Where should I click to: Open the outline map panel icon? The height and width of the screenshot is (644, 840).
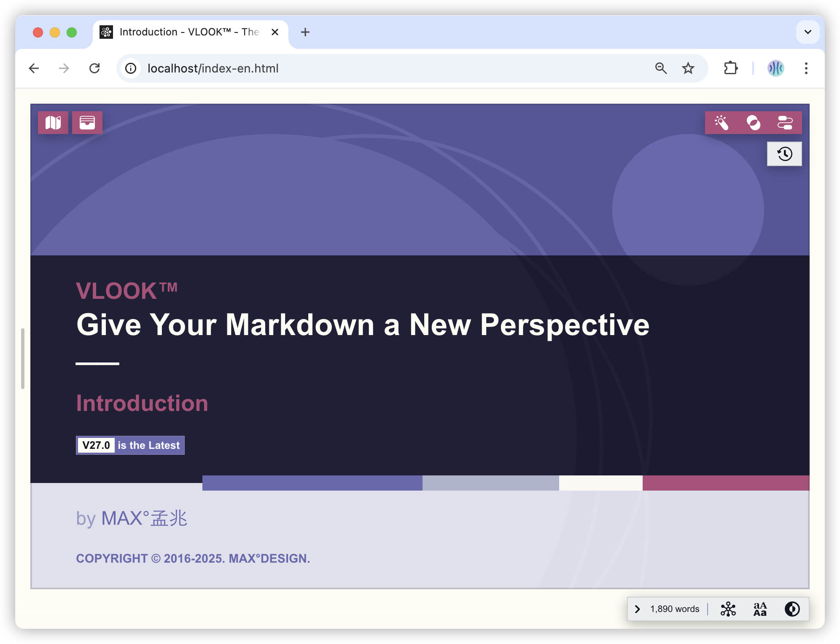(x=53, y=123)
